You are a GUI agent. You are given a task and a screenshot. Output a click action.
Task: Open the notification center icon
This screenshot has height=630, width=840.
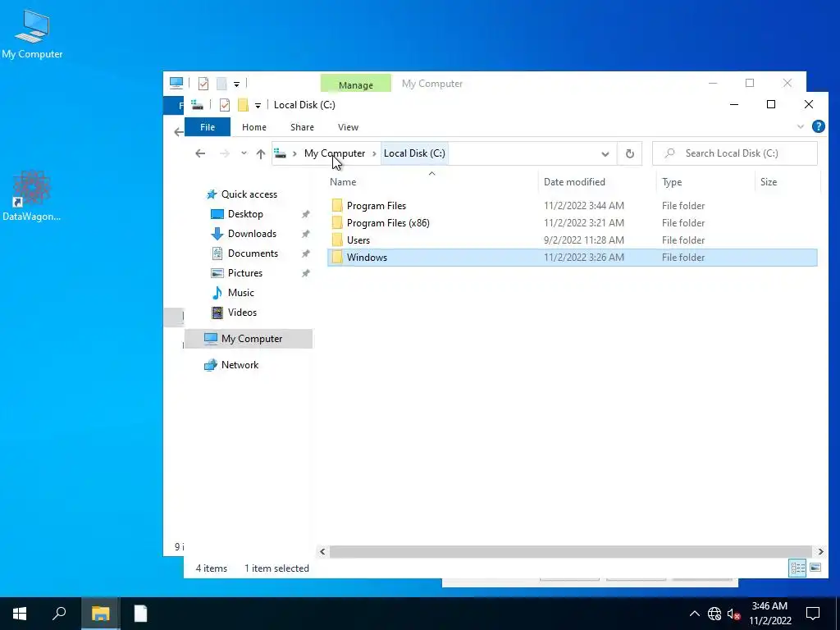pos(813,614)
